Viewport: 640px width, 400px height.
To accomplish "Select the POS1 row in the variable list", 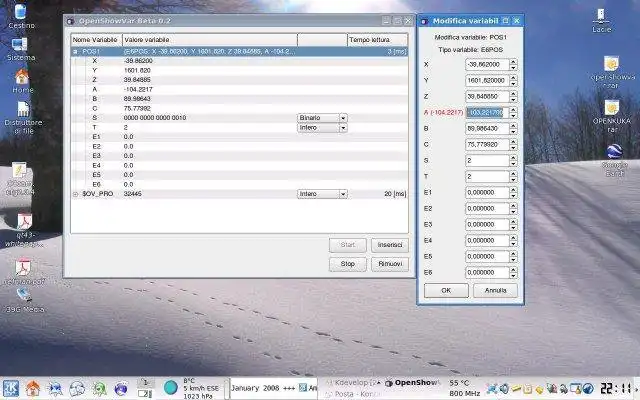I will (x=239, y=52).
